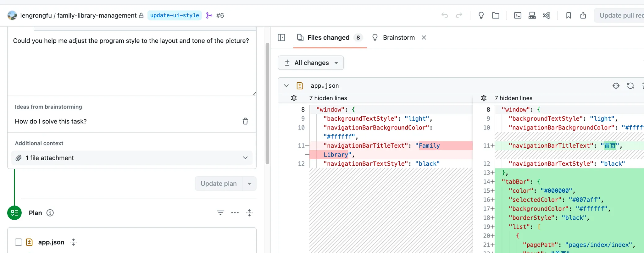Toggle the sidebar panel icon
644x253 pixels.
(281, 38)
